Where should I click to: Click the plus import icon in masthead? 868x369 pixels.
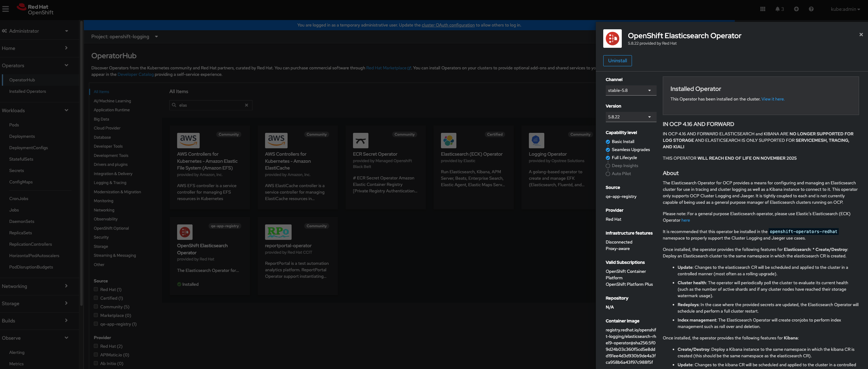[796, 9]
